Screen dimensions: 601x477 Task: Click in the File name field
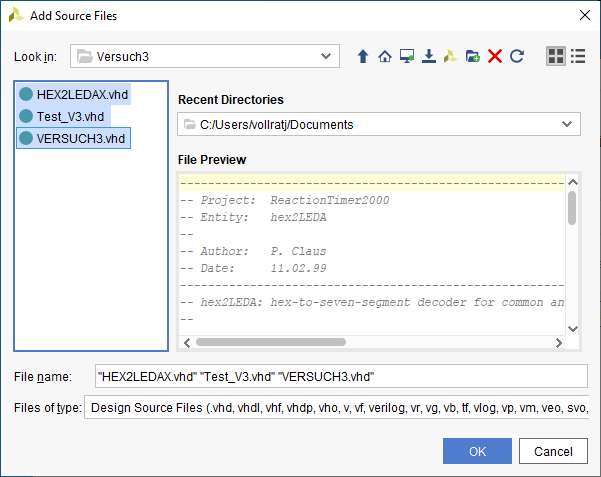338,376
